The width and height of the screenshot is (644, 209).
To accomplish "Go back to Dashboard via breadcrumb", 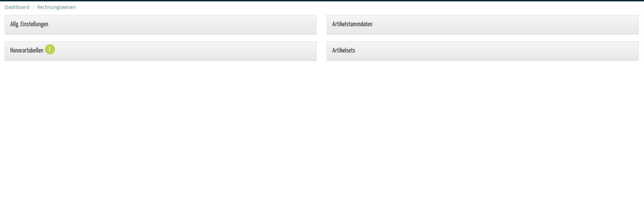I will 17,7.
